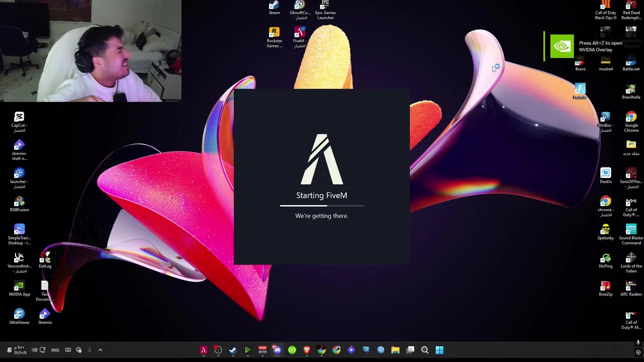This screenshot has height=362, width=644.
Task: Click the NVIDIA Overlay notification
Action: coord(594,46)
